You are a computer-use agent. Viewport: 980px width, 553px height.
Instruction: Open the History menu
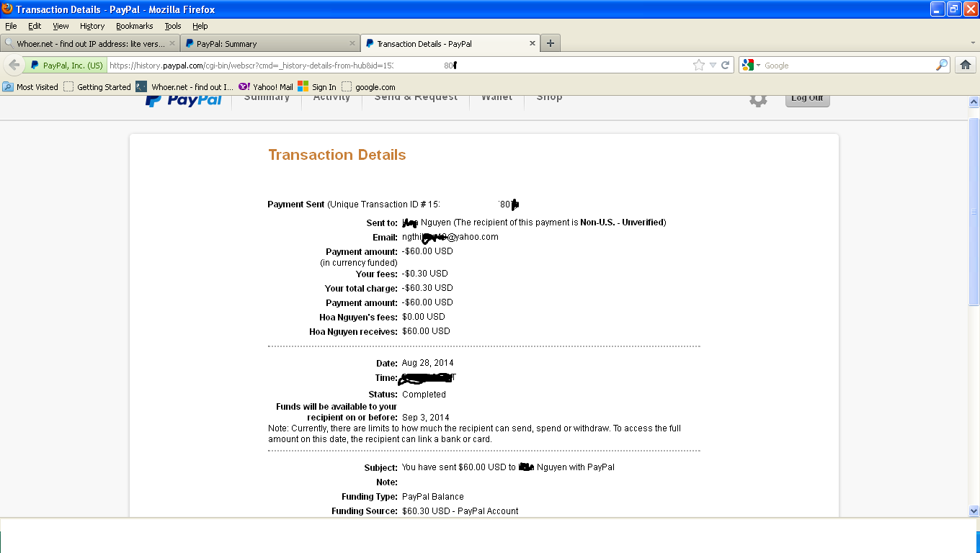92,26
